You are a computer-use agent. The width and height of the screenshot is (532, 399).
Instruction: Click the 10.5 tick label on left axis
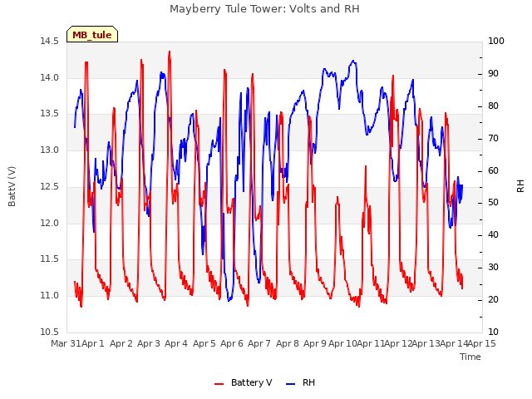pyautogui.click(x=50, y=332)
